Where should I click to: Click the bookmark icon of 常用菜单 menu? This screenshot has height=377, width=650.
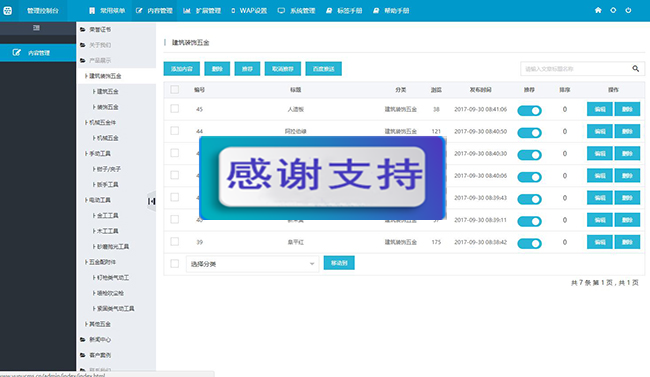pyautogui.click(x=92, y=10)
